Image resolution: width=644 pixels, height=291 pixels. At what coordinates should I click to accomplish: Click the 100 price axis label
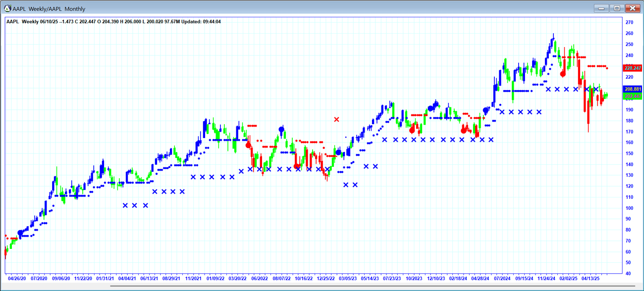coord(630,208)
